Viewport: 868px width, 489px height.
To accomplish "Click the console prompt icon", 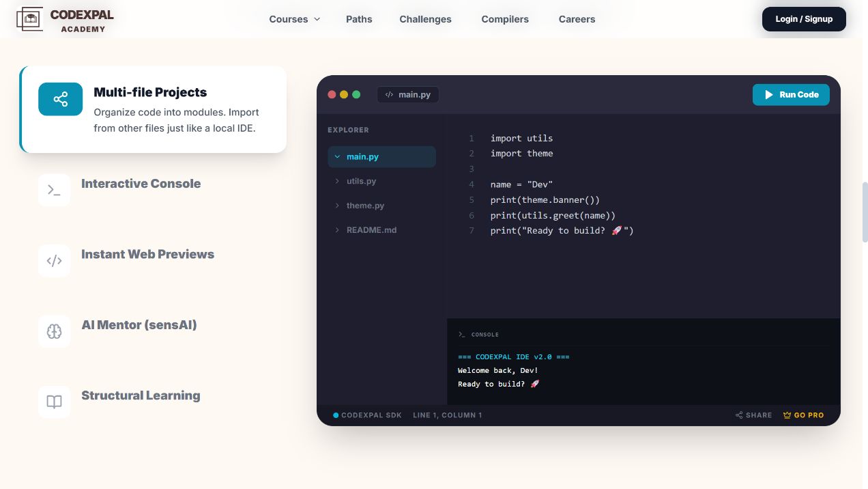I will (462, 335).
